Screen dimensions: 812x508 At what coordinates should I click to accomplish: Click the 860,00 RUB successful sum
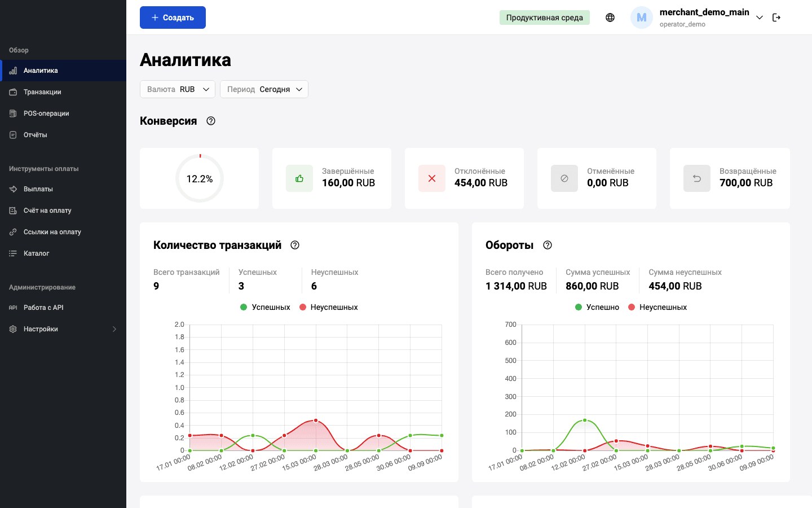(592, 286)
